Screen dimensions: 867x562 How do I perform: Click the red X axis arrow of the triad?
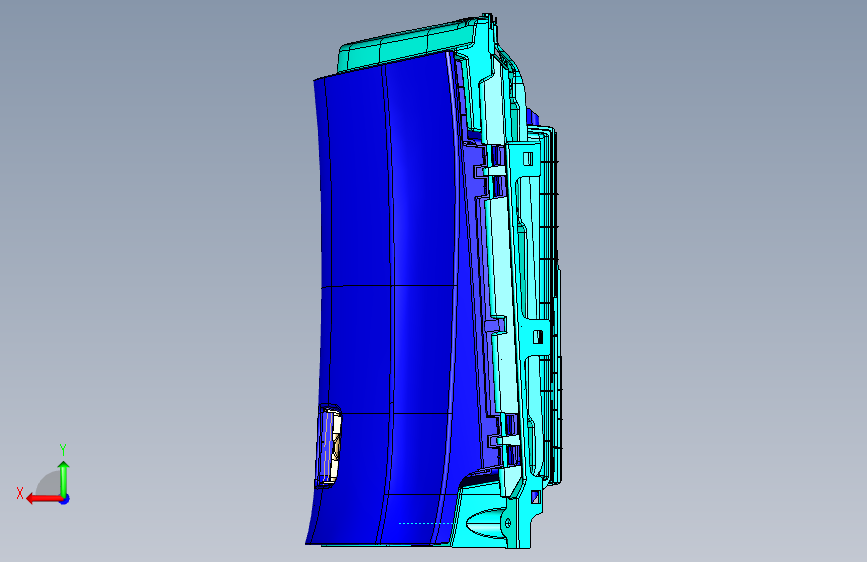(x=42, y=499)
